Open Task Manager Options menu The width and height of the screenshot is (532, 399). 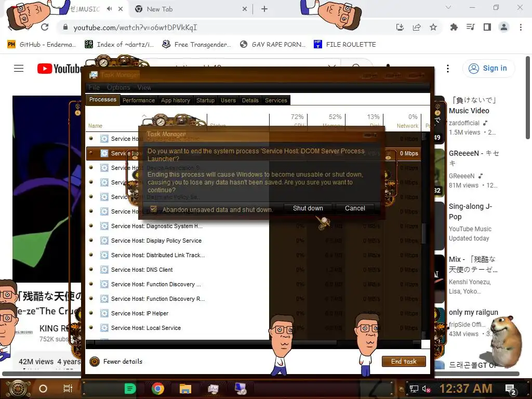point(118,87)
